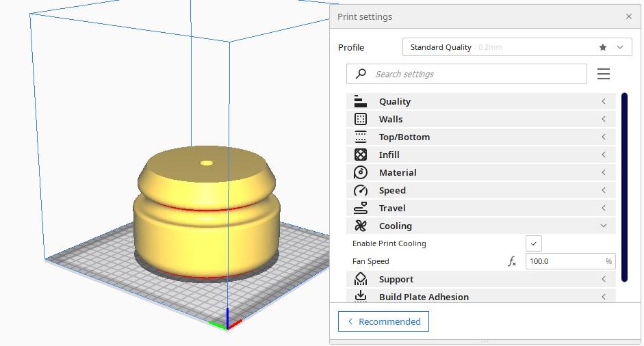Click the Infill section label
The width and height of the screenshot is (644, 346).
point(389,155)
